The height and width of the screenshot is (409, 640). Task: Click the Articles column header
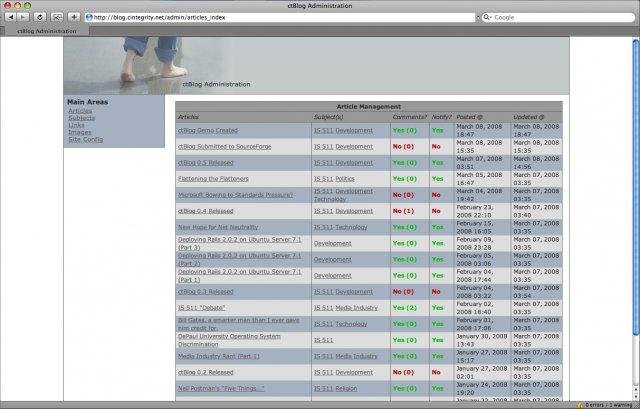(188, 117)
